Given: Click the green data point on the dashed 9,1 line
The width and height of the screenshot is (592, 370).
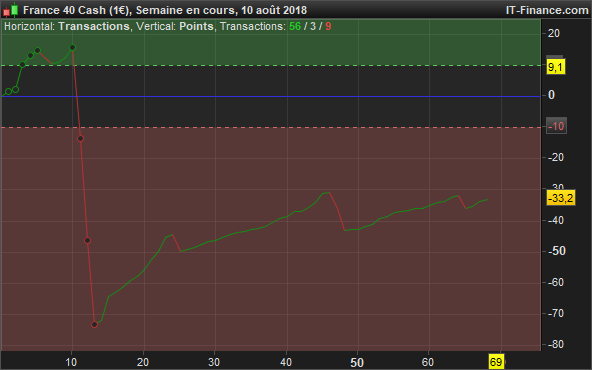Looking at the screenshot, I should point(22,65).
